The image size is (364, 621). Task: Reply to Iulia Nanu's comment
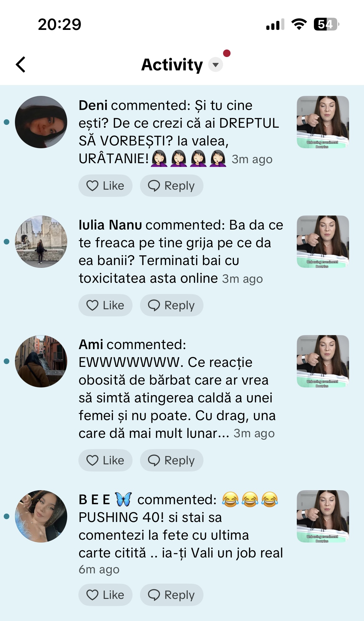pos(172,305)
